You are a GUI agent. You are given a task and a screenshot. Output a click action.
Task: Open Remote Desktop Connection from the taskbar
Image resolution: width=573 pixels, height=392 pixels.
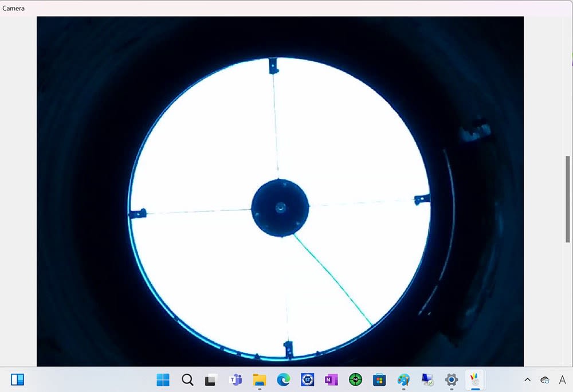427,380
